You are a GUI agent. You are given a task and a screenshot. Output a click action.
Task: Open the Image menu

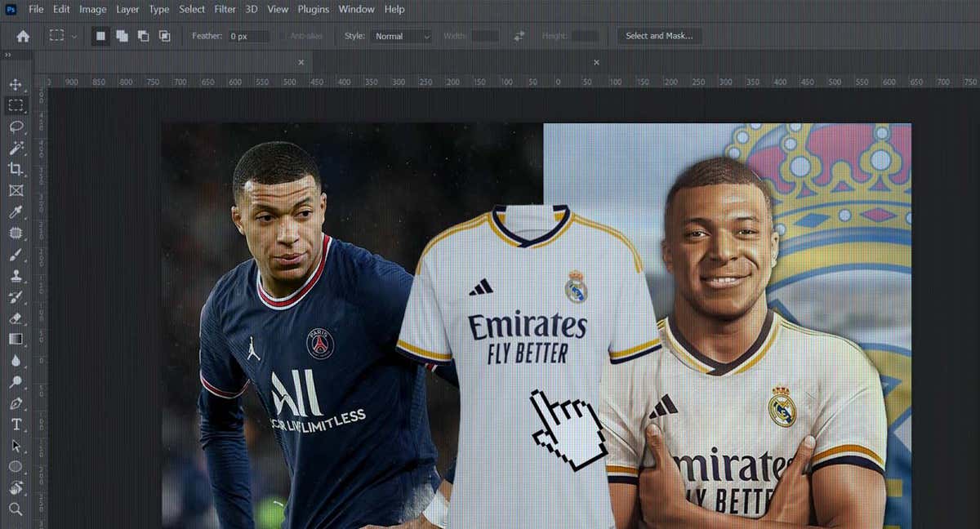point(93,9)
